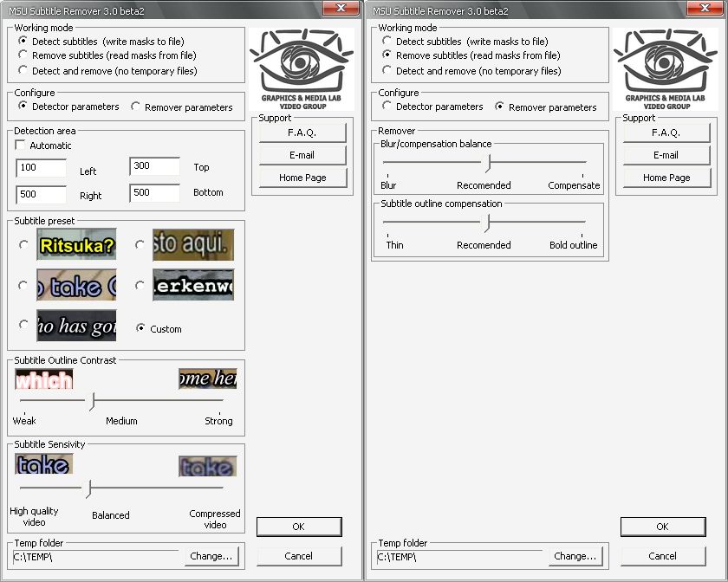The height and width of the screenshot is (582, 728).
Task: Click the compressed 'take' sample image
Action: pos(207,467)
